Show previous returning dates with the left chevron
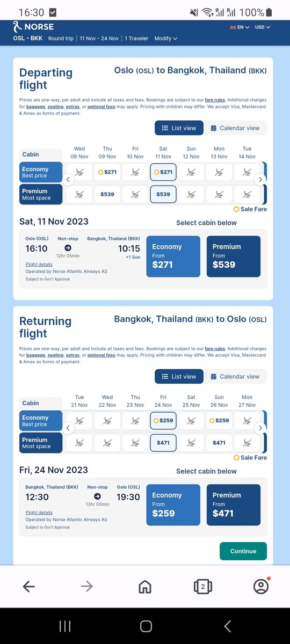 point(68,428)
